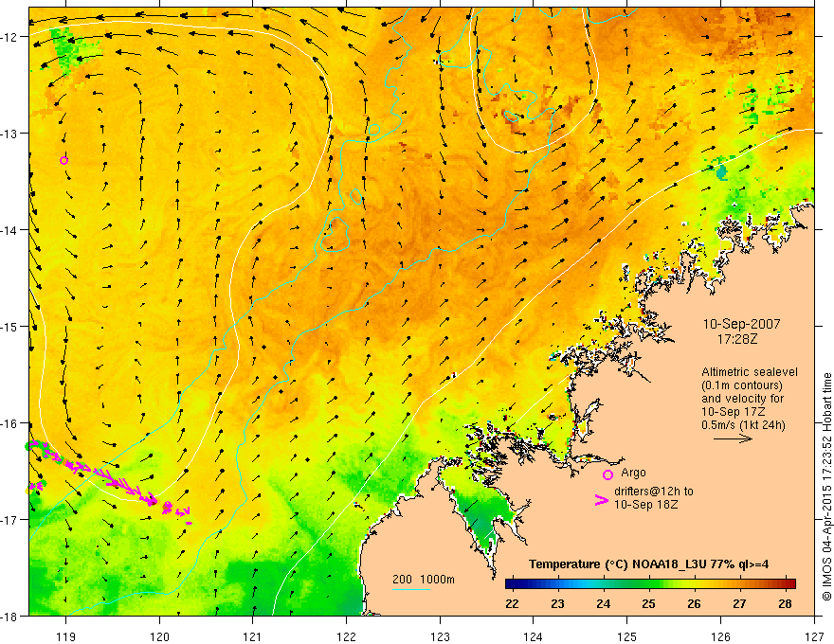Click the 0.5m/s velocity scale arrow
This screenshot has height=644, width=834.
[733, 438]
